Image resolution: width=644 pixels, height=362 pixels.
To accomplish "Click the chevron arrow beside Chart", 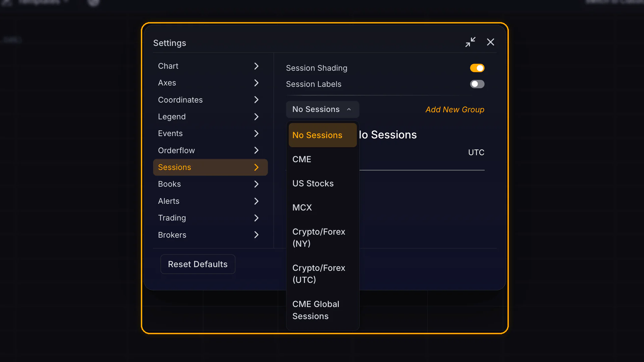I will coord(256,66).
